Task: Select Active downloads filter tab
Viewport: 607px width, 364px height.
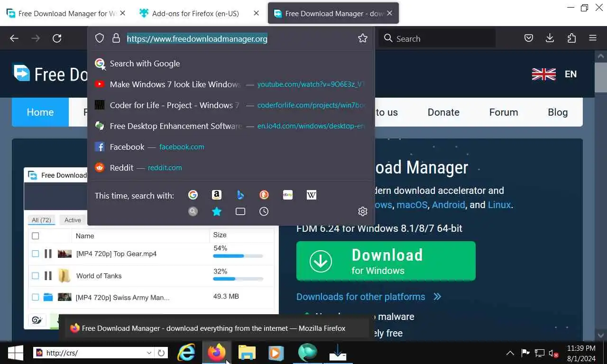Action: click(73, 220)
